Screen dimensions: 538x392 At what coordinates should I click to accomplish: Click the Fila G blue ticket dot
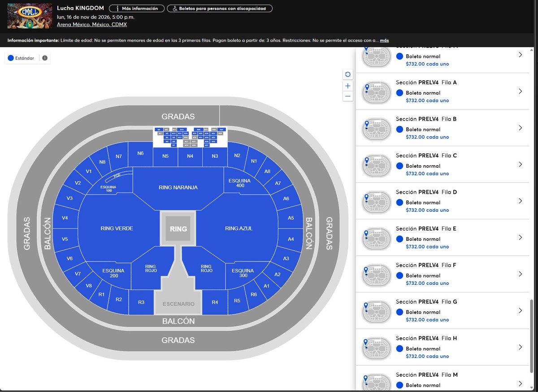pyautogui.click(x=399, y=312)
